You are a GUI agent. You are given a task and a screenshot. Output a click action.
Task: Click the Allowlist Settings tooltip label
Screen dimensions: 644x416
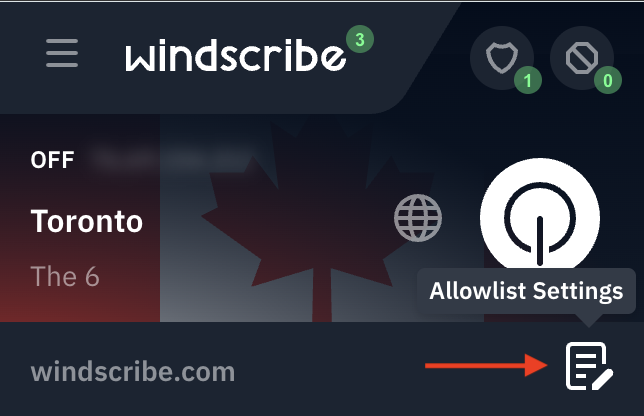pos(526,291)
